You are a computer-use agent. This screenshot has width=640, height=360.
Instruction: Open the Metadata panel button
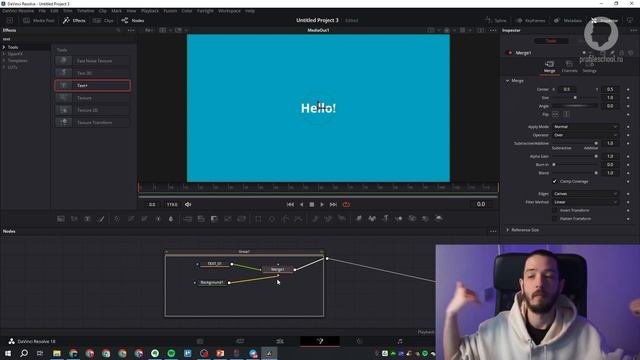click(568, 20)
